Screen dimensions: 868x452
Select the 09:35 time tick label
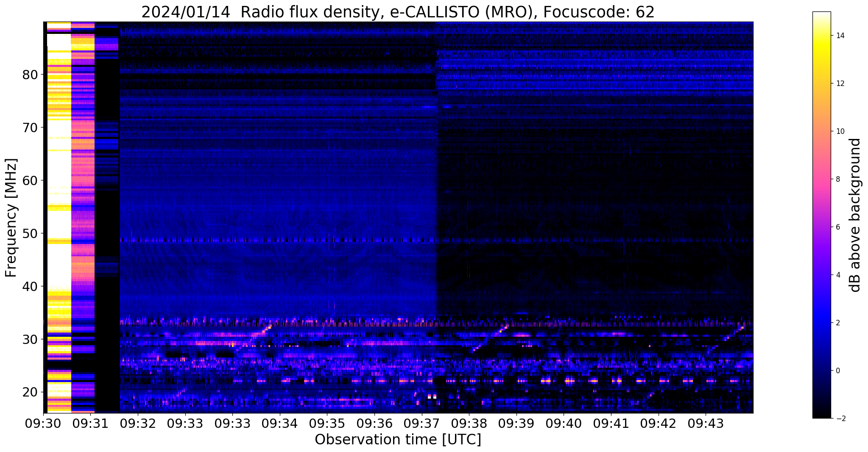pos(327,424)
